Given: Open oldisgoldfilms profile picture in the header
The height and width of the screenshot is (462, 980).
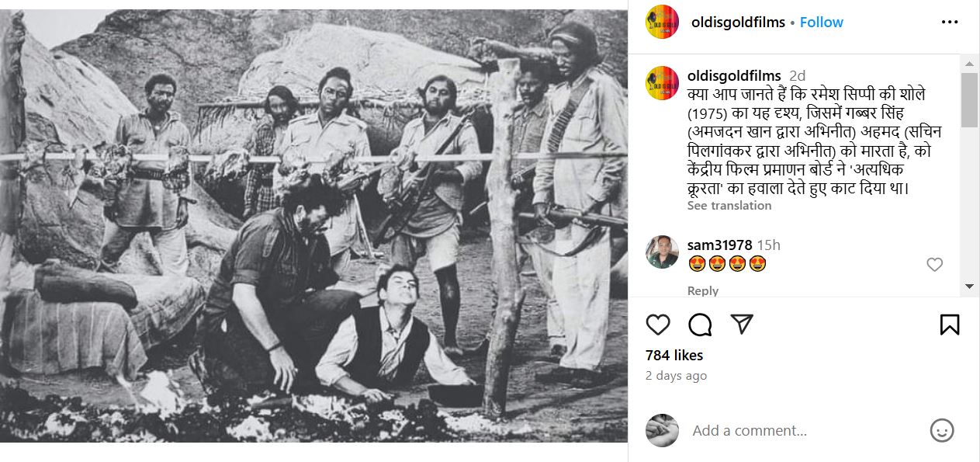Looking at the screenshot, I should (x=663, y=23).
